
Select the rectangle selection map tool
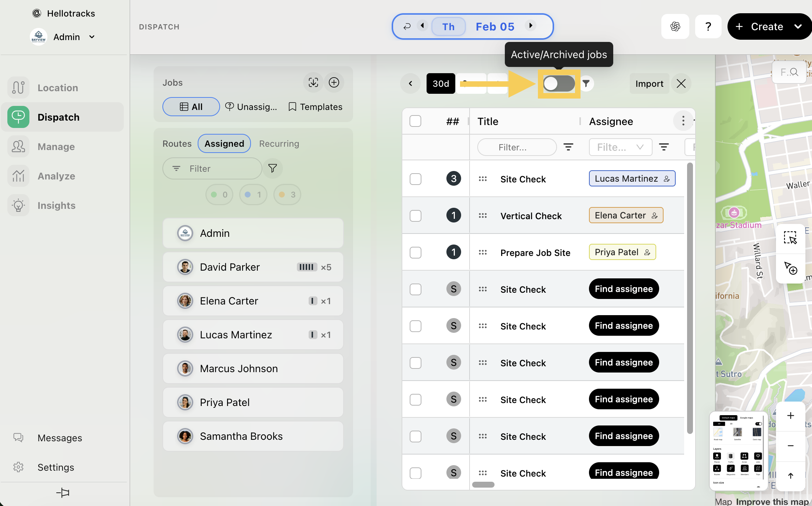790,238
